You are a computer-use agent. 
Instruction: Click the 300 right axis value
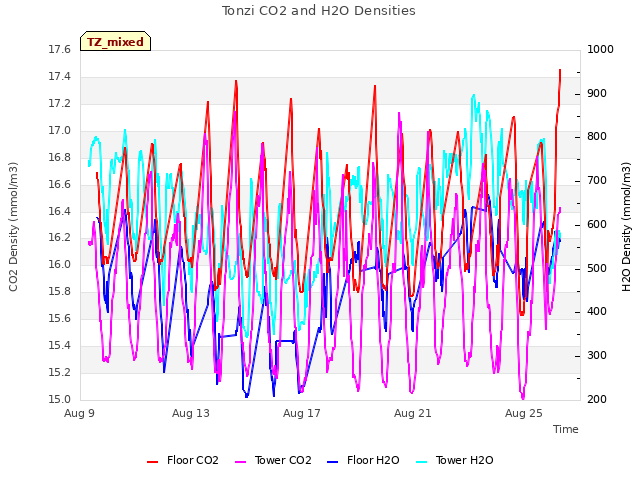click(597, 356)
